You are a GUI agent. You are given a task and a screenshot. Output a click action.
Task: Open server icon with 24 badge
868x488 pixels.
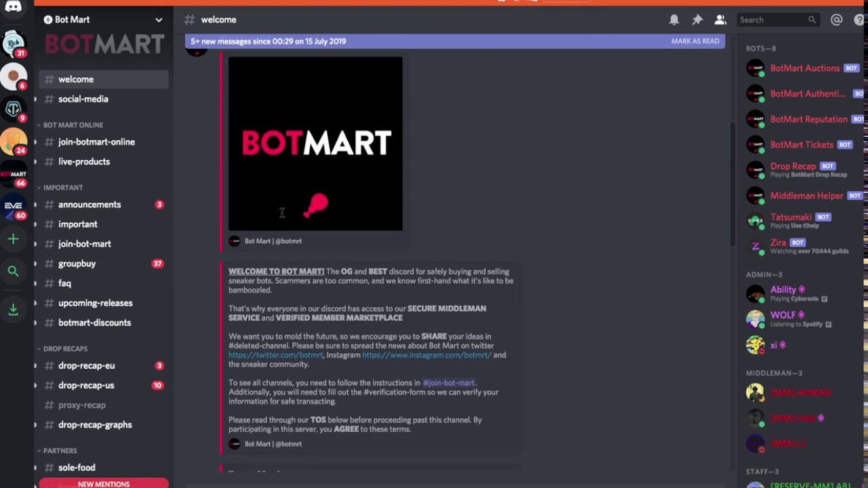point(13,142)
